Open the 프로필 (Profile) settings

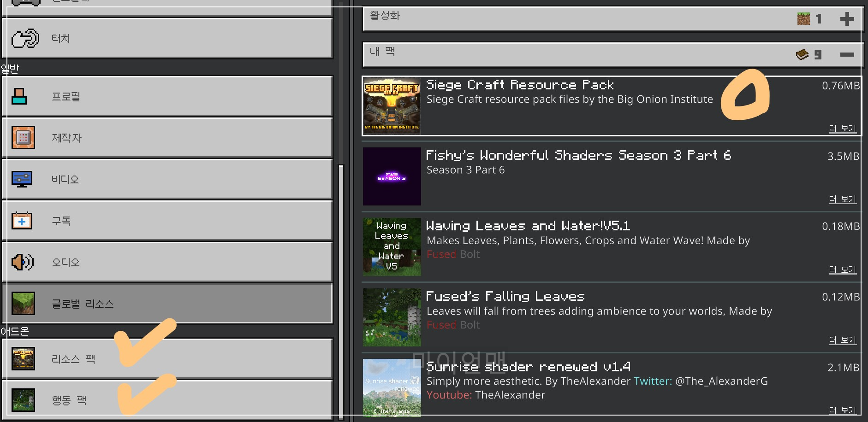click(x=167, y=96)
